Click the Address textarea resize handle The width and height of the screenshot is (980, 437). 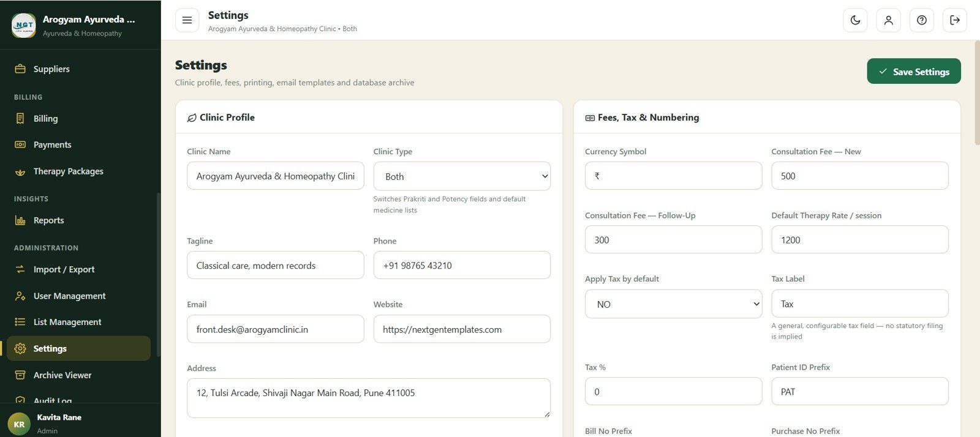pyautogui.click(x=547, y=414)
